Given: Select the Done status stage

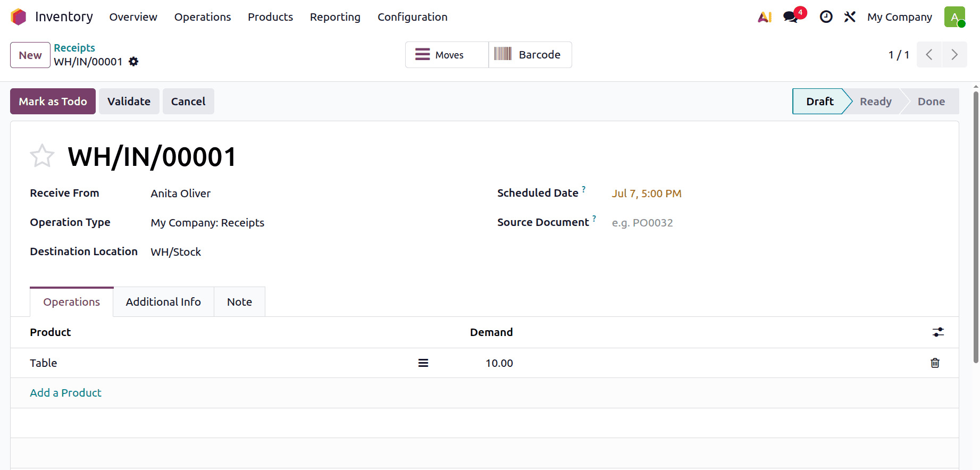Looking at the screenshot, I should (931, 102).
